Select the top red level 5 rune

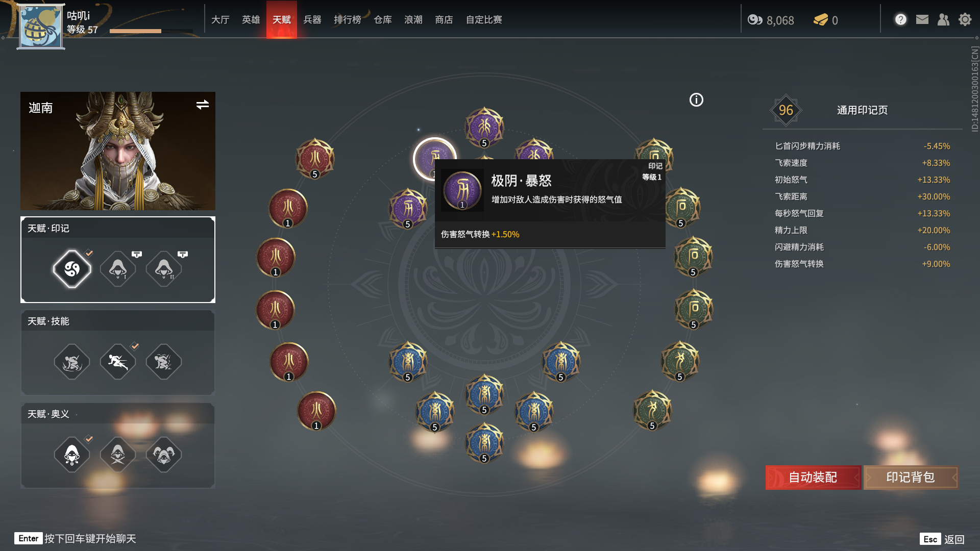315,159
